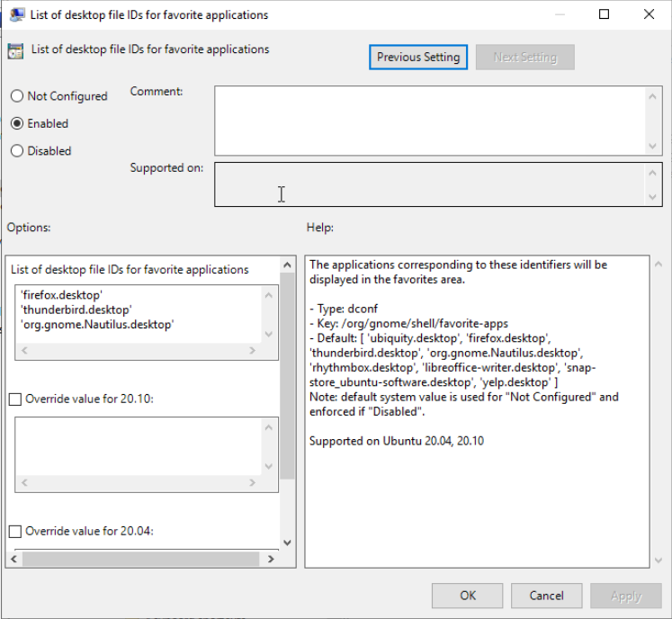Click the '- Type: dconf' help line
Viewport: 672px width, 619px height.
pyautogui.click(x=344, y=309)
